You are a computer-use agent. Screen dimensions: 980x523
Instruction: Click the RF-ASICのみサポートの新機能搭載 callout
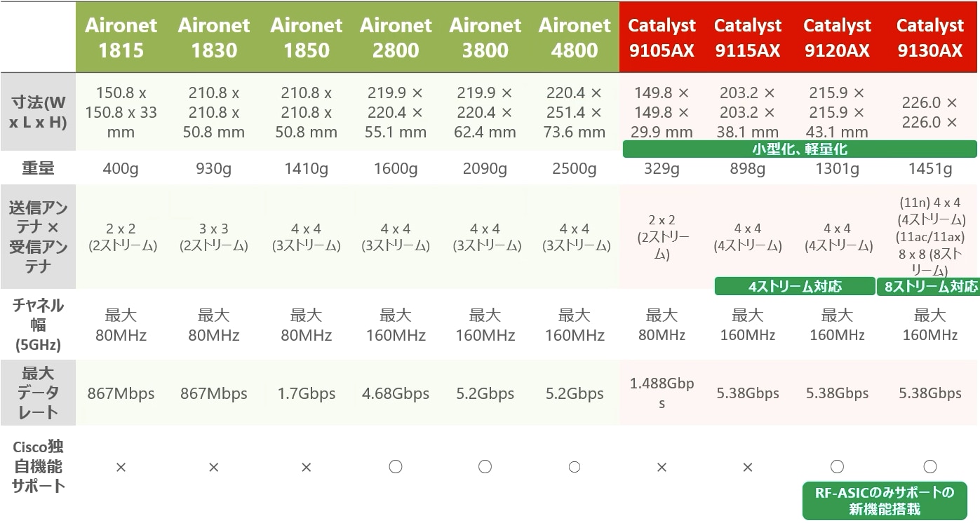(884, 501)
